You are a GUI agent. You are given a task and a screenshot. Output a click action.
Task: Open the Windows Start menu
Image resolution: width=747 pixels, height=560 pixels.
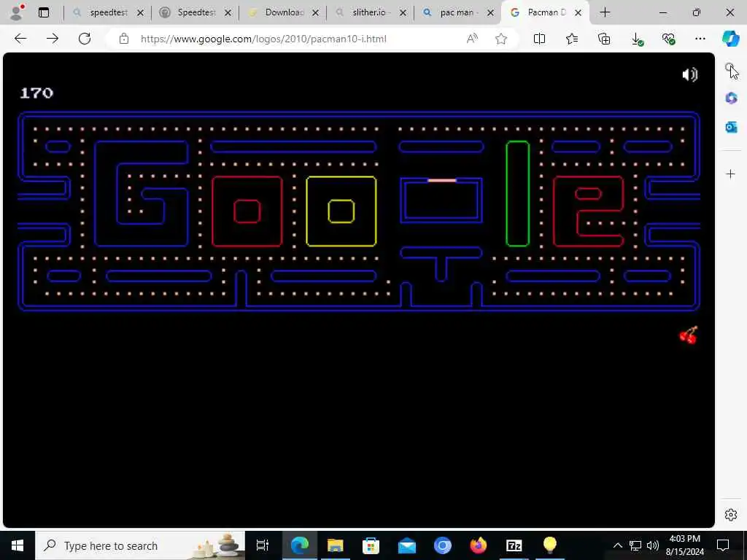click(x=18, y=545)
